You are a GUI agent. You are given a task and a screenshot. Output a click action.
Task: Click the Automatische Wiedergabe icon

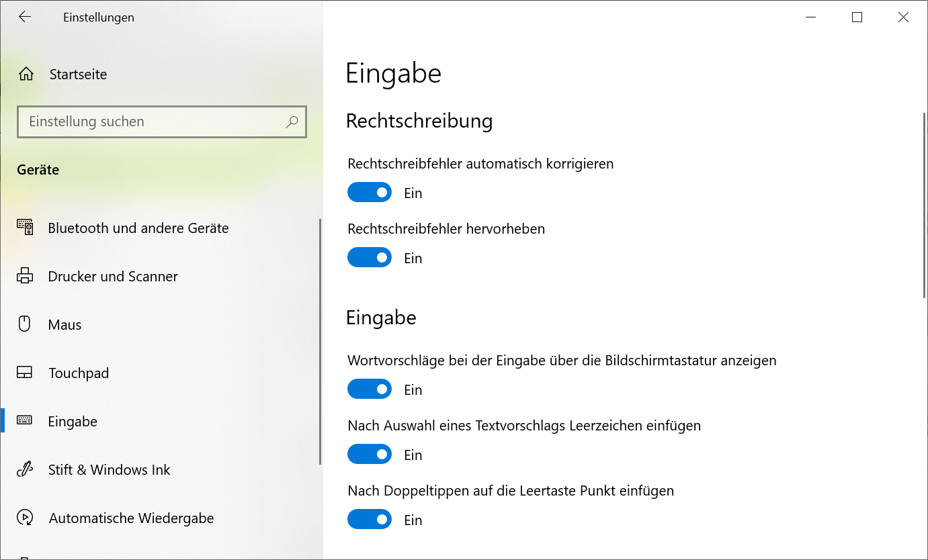pos(25,518)
